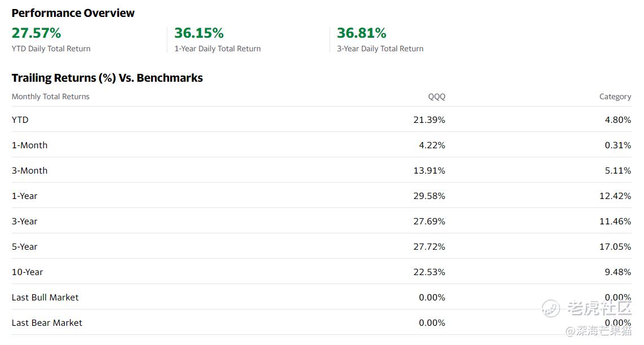Click the 3-Month row label
This screenshot has height=345, width=644.
(29, 170)
